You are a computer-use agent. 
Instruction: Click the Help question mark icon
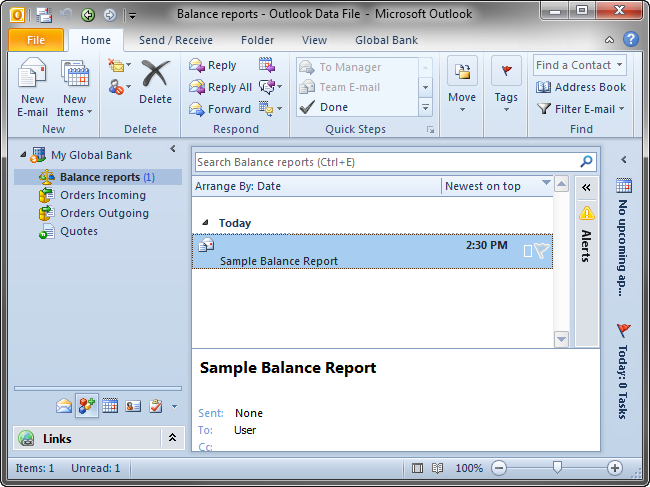(631, 39)
